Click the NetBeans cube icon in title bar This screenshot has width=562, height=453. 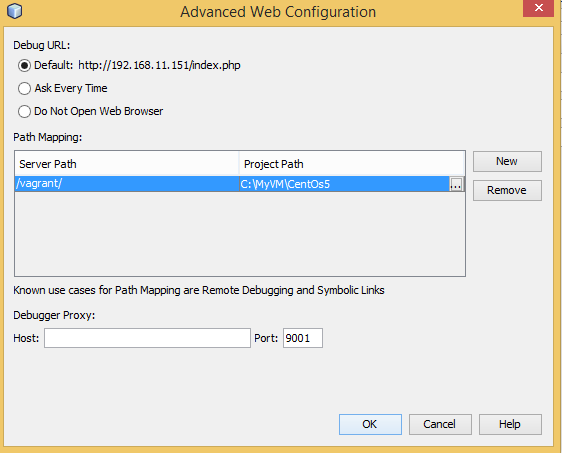[x=15, y=11]
